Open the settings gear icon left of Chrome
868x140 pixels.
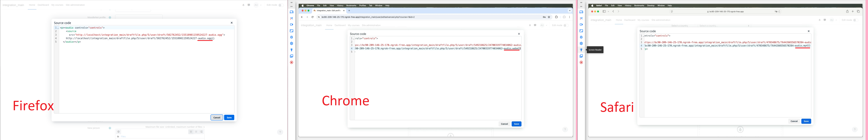pyautogui.click(x=291, y=43)
